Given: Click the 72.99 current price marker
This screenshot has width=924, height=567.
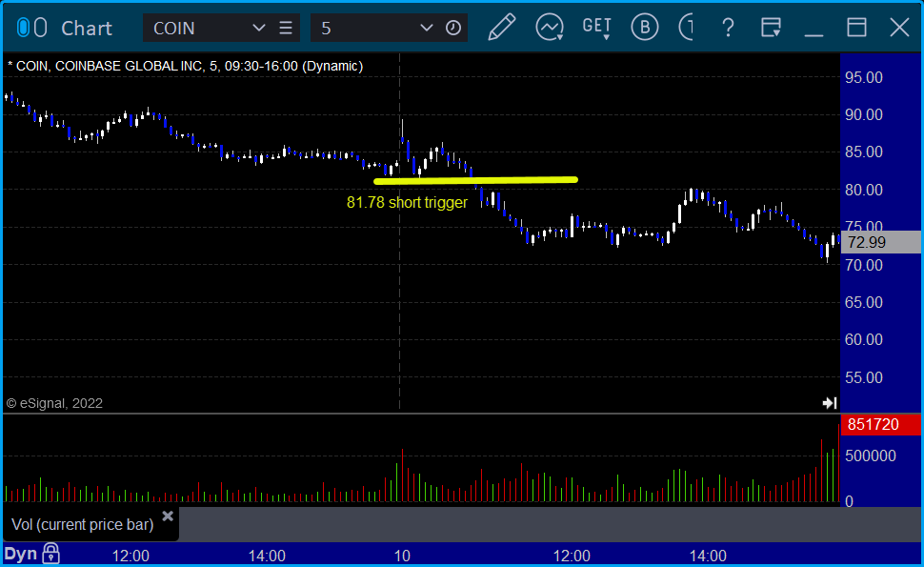Looking at the screenshot, I should (881, 242).
